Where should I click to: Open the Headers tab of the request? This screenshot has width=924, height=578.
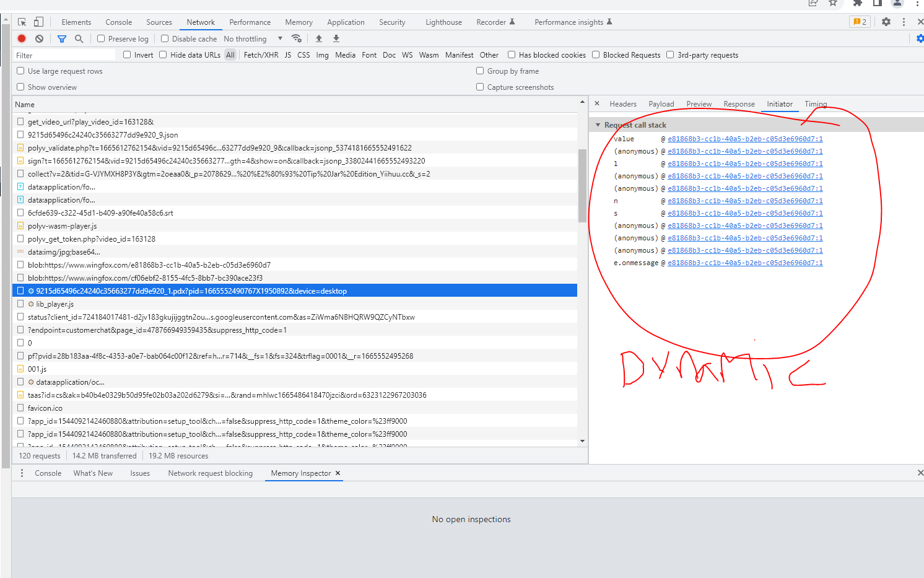[622, 104]
